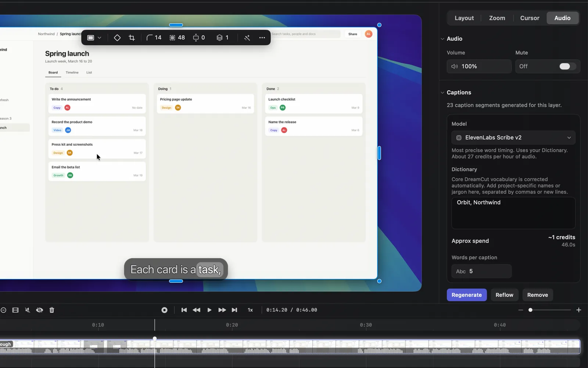Click the Volume 100% field
Viewport: 588px width, 368px height.
(479, 66)
